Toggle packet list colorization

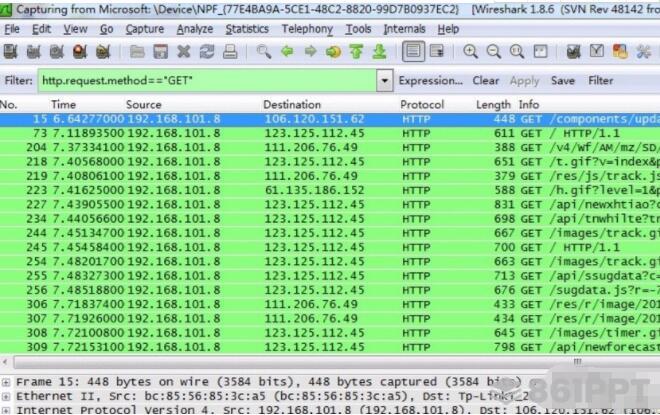[x=413, y=52]
